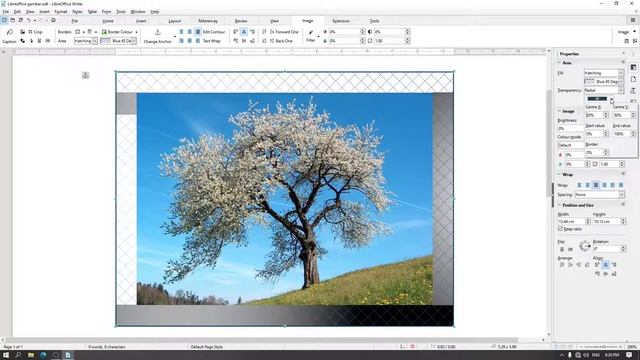Screen dimensions: 640x360
Task: Open the Transparency type dropdown showing Radial
Action: click(604, 90)
